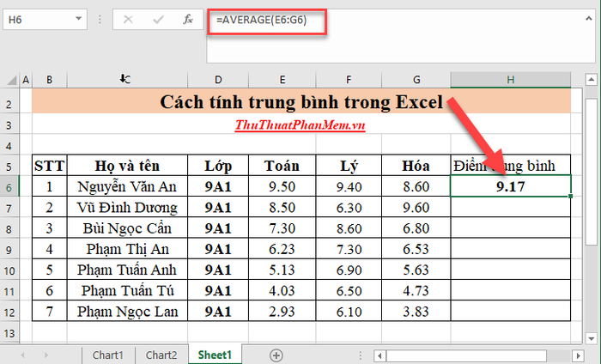601x364 pixels.
Task: Click Toán score 9.50
Action: [282, 186]
